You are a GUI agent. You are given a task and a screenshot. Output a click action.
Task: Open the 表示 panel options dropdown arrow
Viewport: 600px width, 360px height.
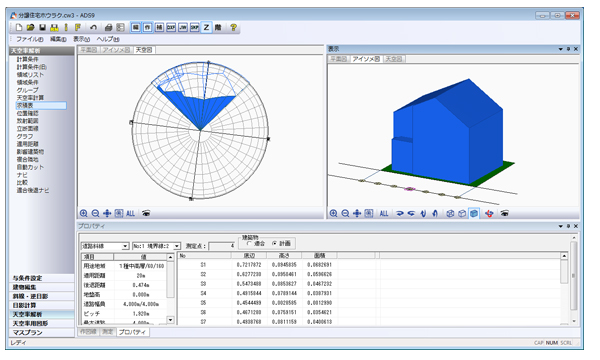click(561, 49)
